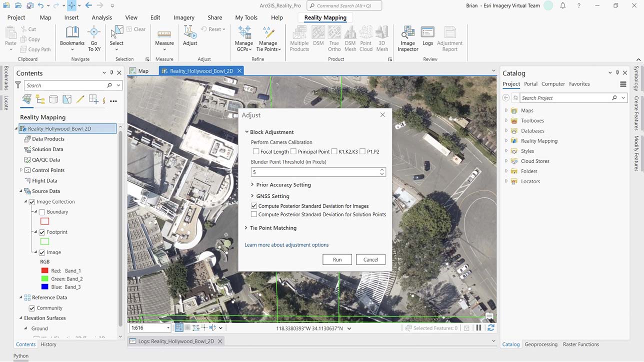Expand Databases in Catalog pane
Image resolution: width=644 pixels, height=362 pixels.
click(506, 131)
